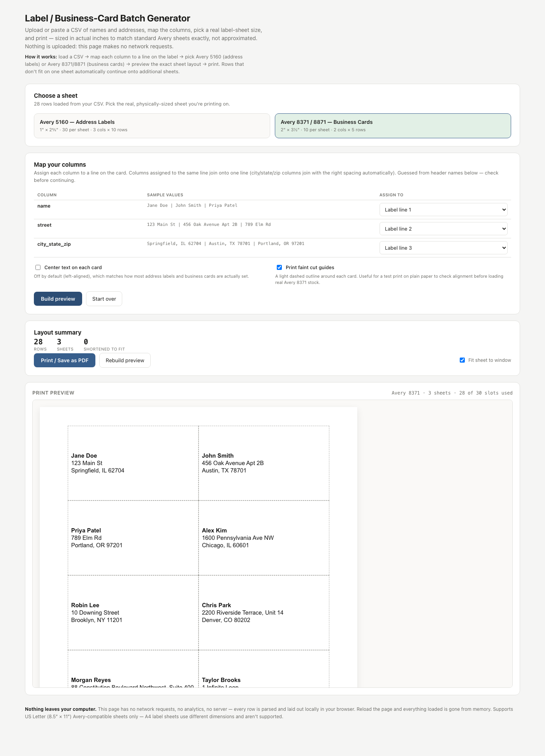
Task: Select Avery 5160 Address Labels sheet
Action: pos(152,126)
